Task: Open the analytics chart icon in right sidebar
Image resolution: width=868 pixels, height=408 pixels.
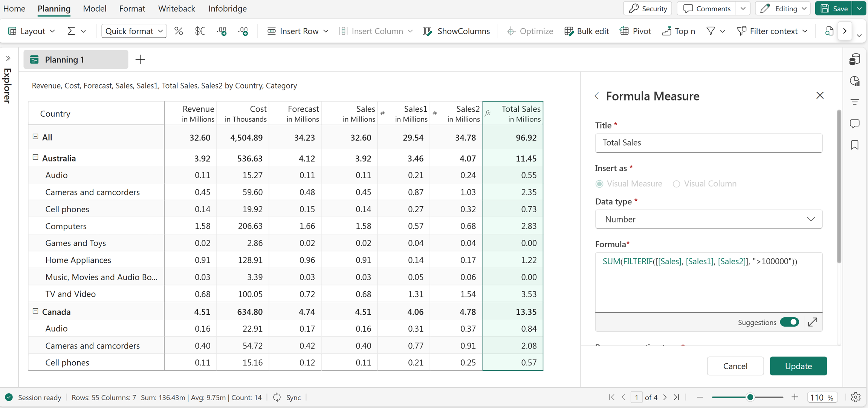Action: pos(855,81)
